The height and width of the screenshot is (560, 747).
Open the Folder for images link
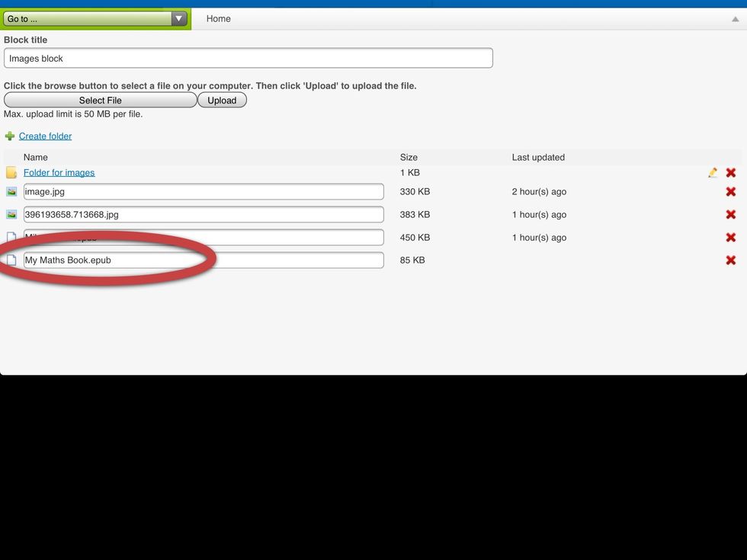[59, 172]
